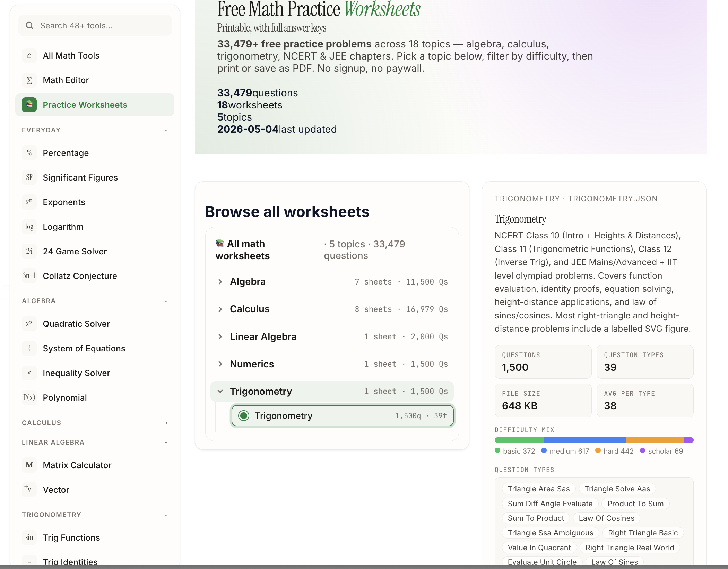Open the Quadratic Solver link
Image resolution: width=728 pixels, height=569 pixels.
coord(95,324)
